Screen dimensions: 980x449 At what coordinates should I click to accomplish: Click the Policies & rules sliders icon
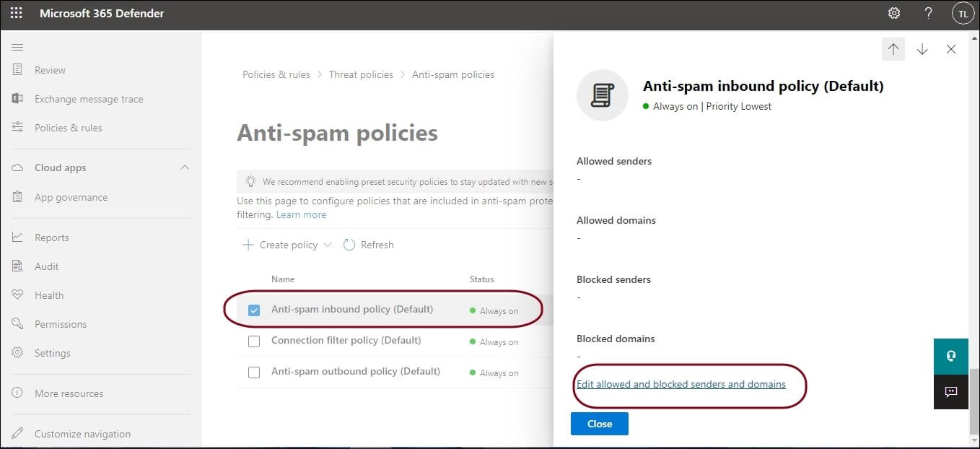point(17,128)
